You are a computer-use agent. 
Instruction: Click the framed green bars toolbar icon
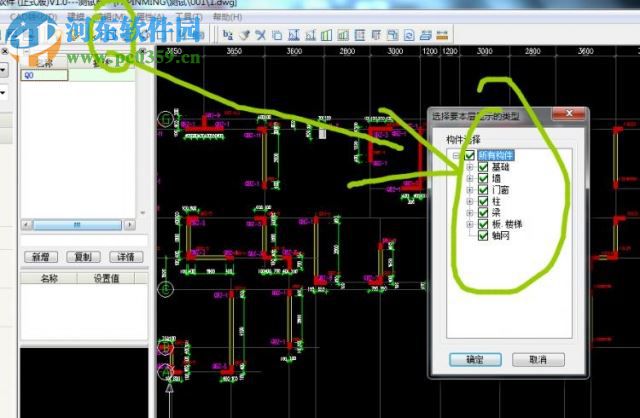[x=343, y=35]
